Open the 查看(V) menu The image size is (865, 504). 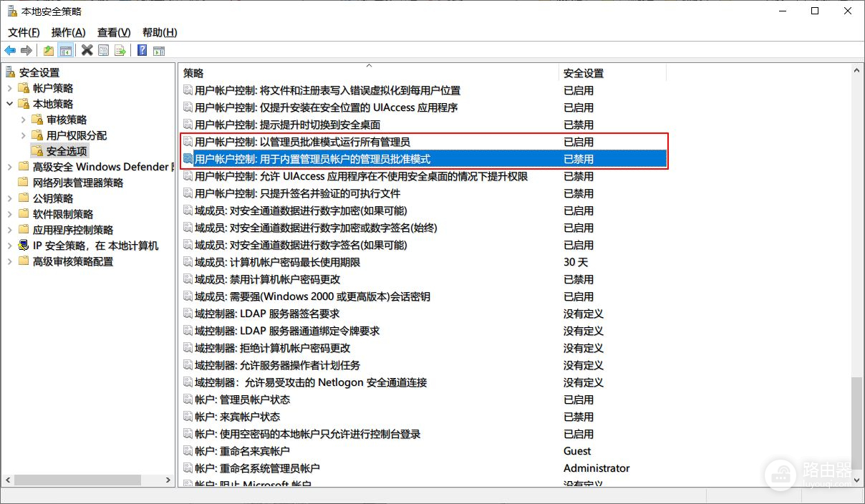pos(114,32)
